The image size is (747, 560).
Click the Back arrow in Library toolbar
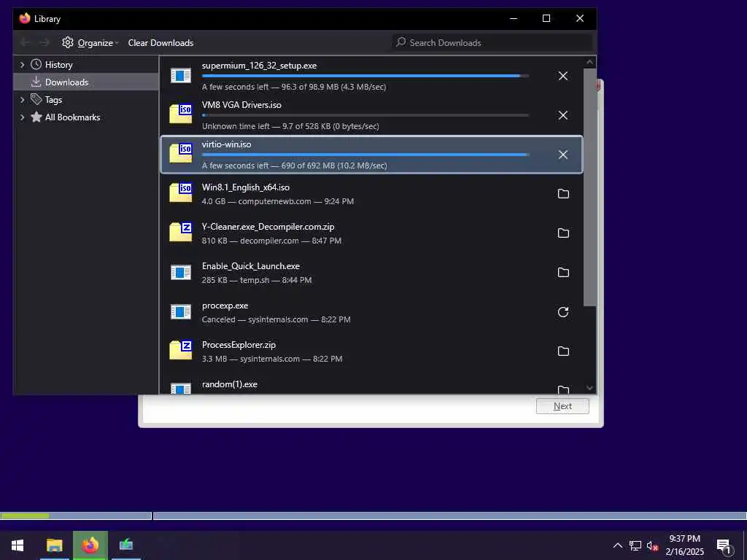click(26, 42)
